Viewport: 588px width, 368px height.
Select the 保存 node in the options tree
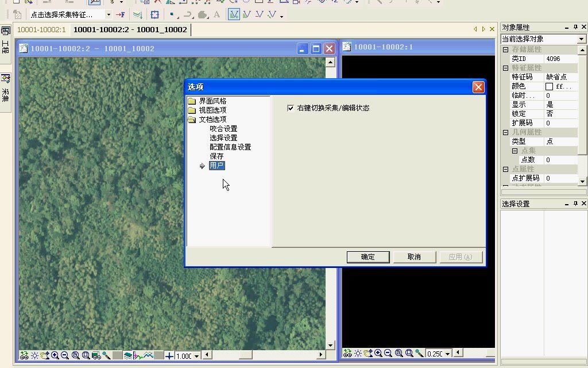pyautogui.click(x=216, y=156)
